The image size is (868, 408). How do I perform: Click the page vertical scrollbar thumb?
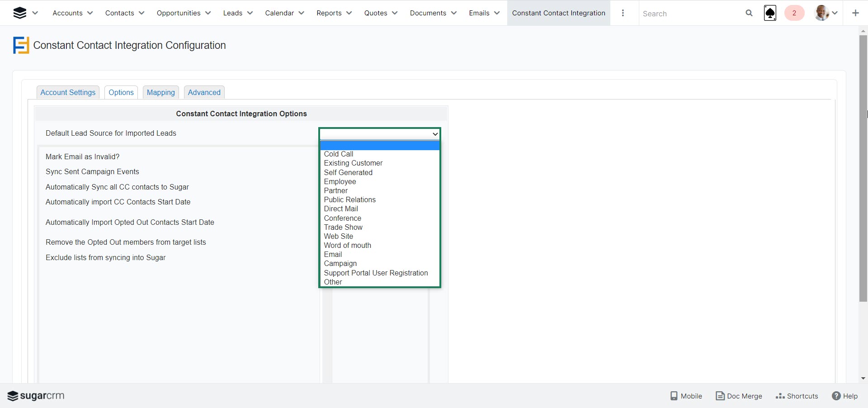click(863, 168)
